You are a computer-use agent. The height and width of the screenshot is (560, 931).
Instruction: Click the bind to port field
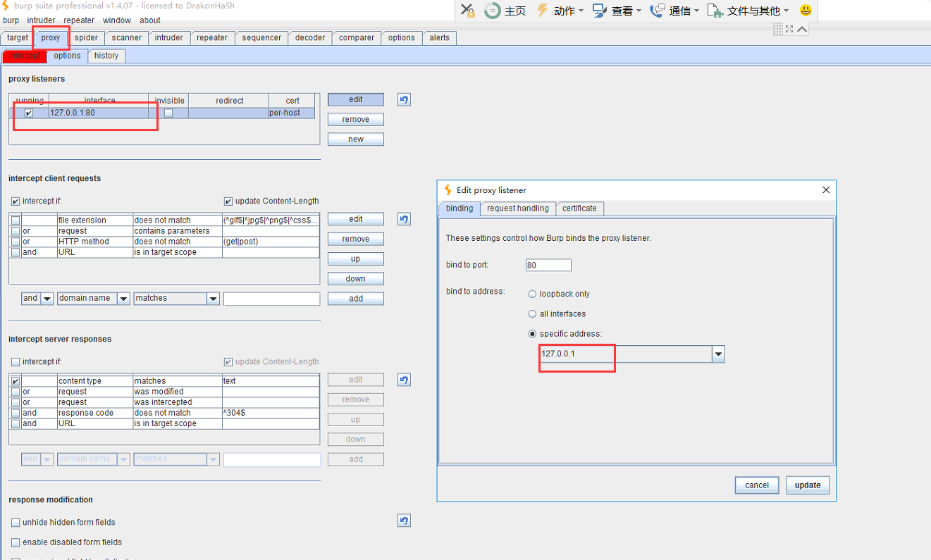pyautogui.click(x=548, y=266)
